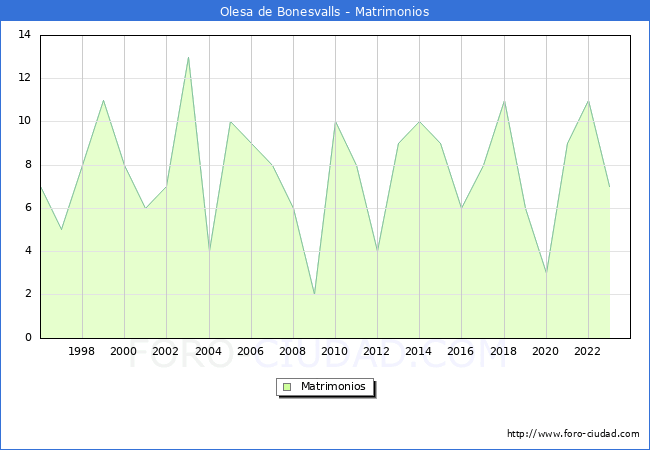Click the 2014 data point at 10

(x=420, y=122)
